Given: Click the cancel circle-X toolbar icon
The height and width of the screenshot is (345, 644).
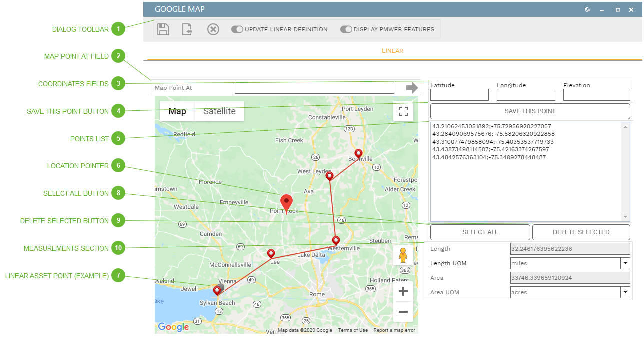Looking at the screenshot, I should (x=213, y=29).
